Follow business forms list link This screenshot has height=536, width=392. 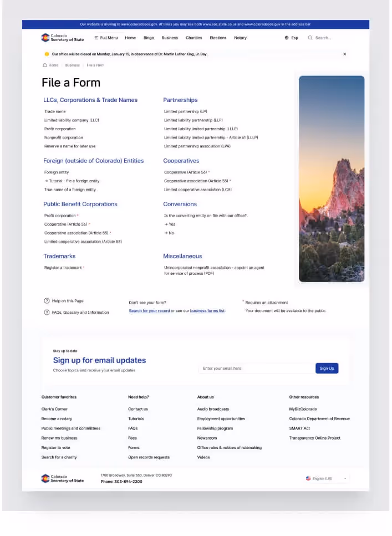(x=207, y=311)
